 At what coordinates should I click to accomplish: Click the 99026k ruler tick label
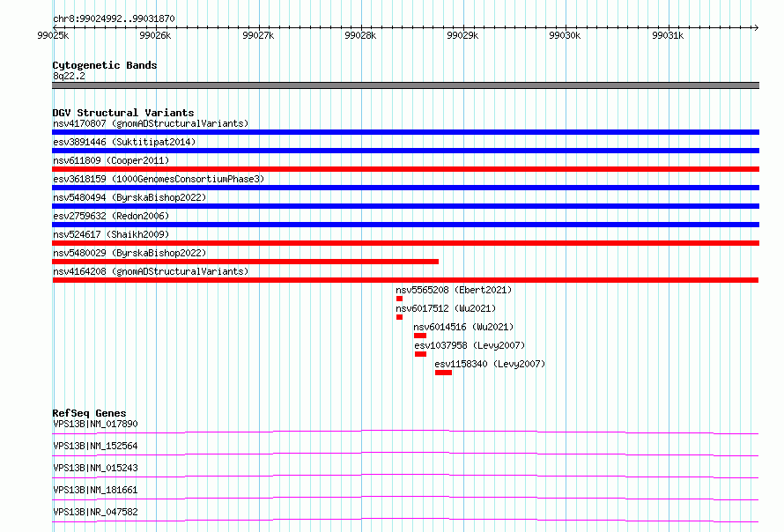point(155,35)
